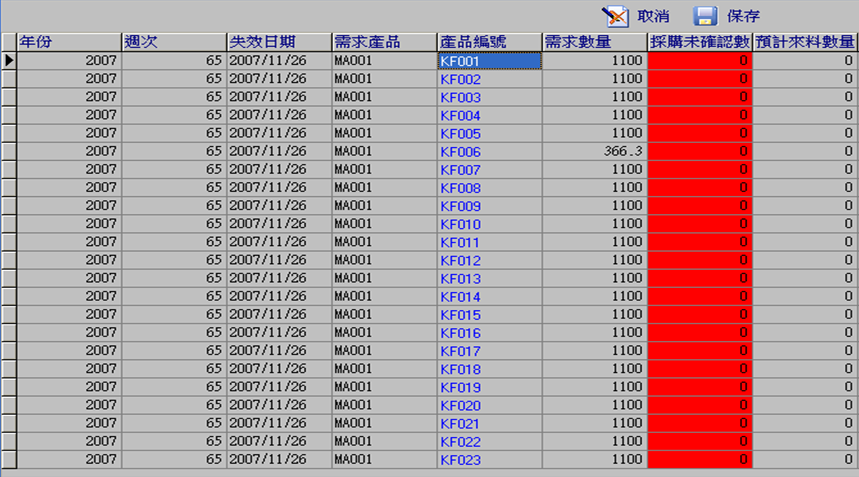Click 需求數量 1100 in KF015 row
859x477 pixels.
click(595, 314)
